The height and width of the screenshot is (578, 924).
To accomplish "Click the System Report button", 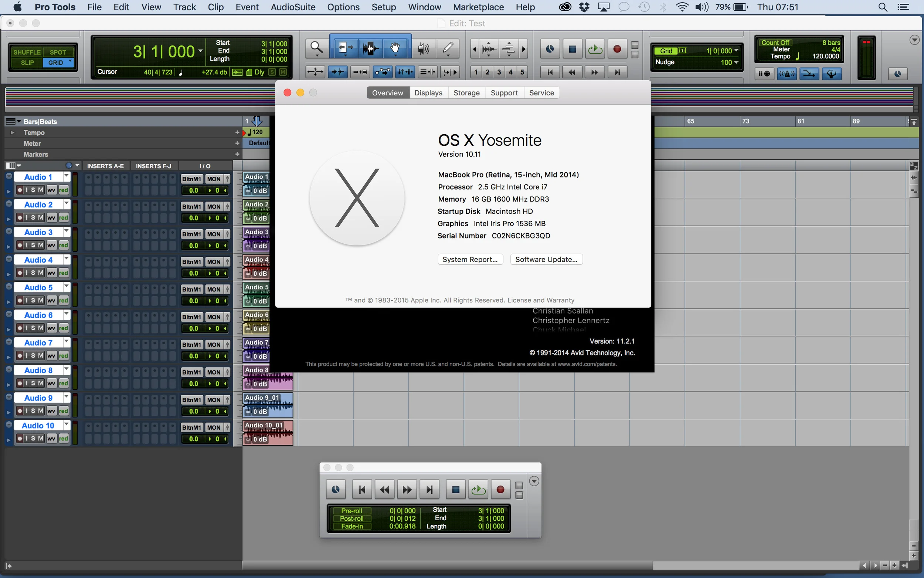I will [x=470, y=260].
